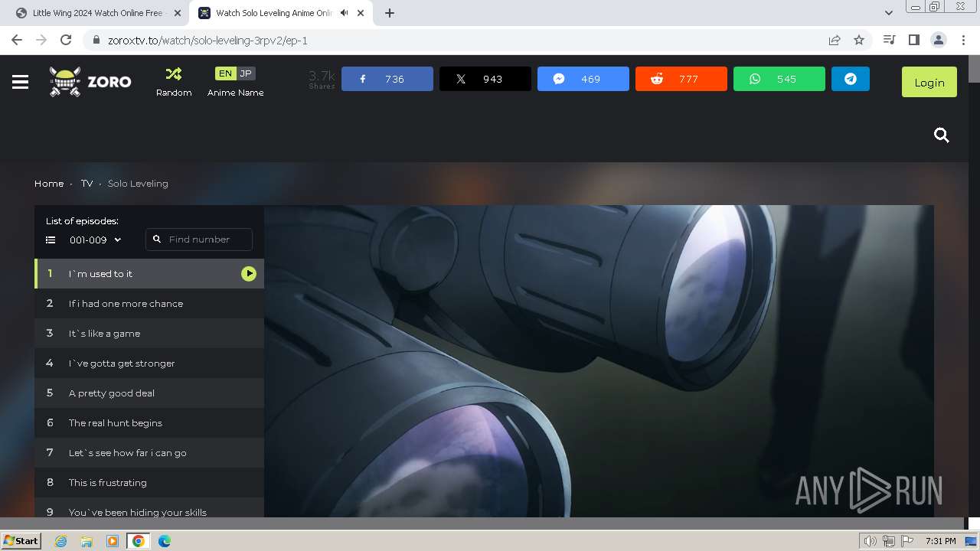The width and height of the screenshot is (980, 551).
Task: Click the Action Center flag icon
Action: click(x=906, y=541)
